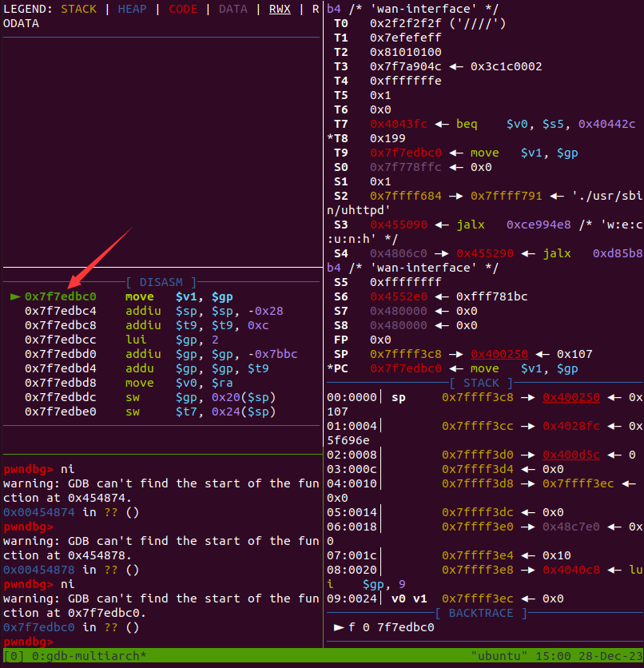Click DATA in the legend line
Viewport: 644px width, 668px height.
(233, 9)
